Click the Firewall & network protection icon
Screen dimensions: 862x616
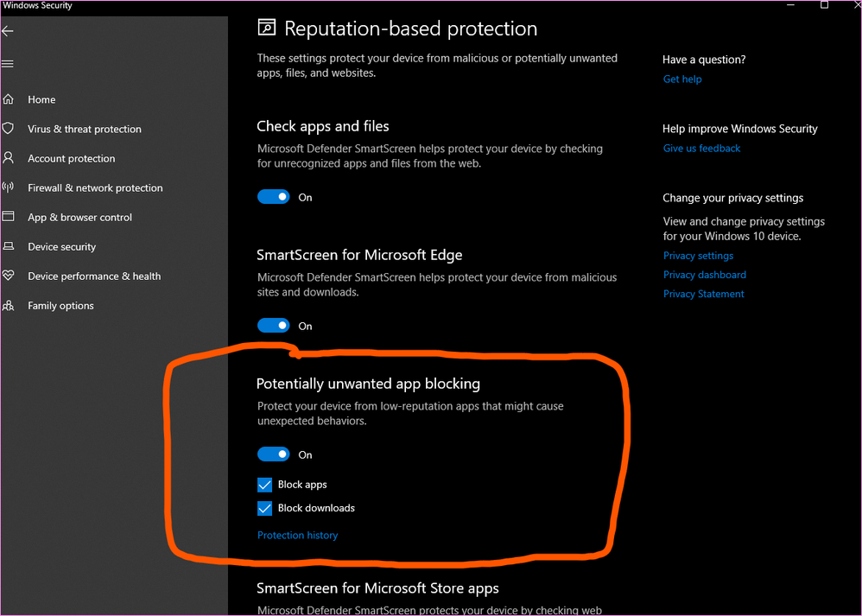[9, 187]
